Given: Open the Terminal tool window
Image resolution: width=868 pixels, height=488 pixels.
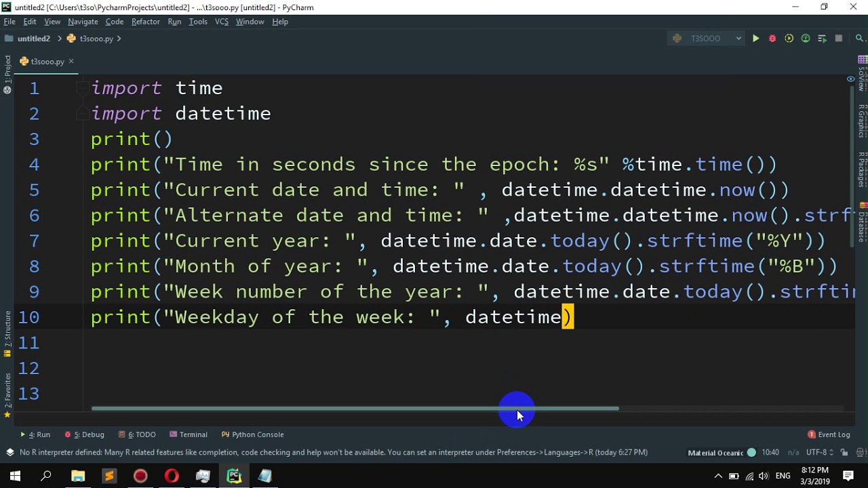Looking at the screenshot, I should coord(189,434).
